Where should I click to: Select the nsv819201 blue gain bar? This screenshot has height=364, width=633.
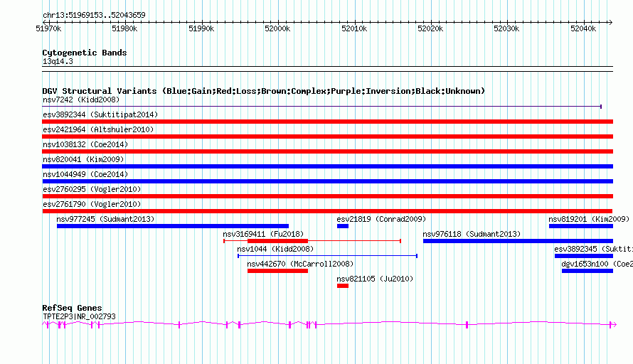pos(581,226)
